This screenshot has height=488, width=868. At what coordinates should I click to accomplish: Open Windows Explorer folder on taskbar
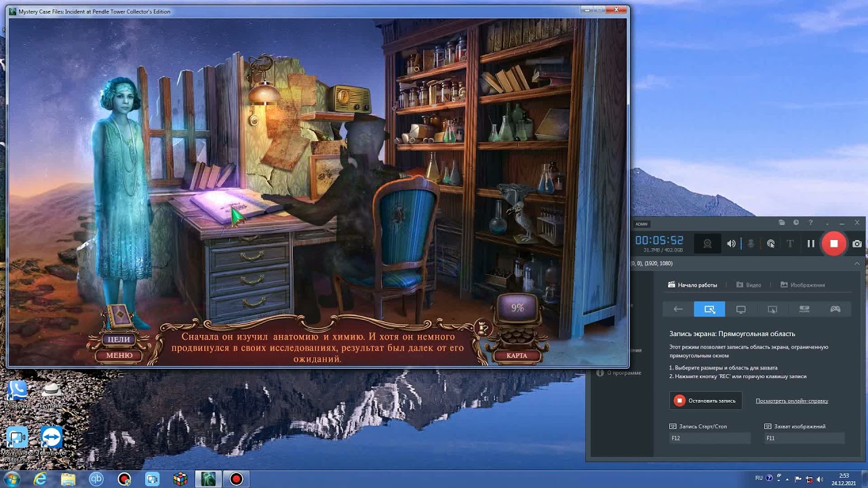[x=68, y=479]
